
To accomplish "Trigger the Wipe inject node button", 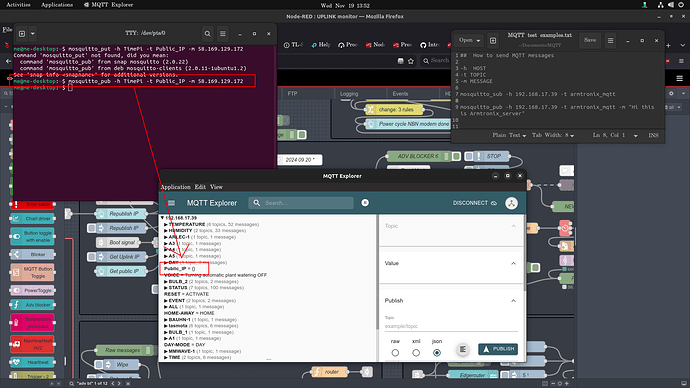I will (99, 365).
